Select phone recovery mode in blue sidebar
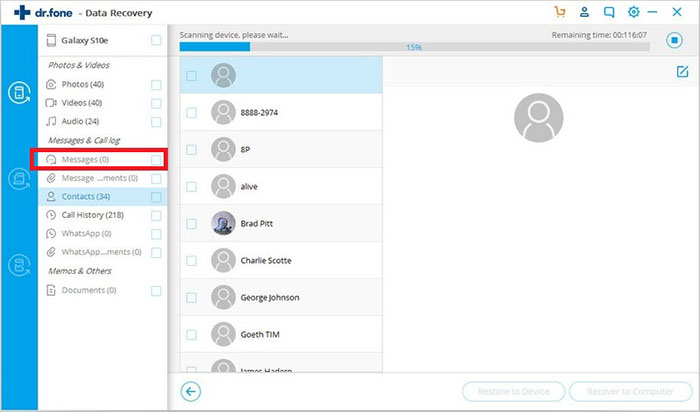This screenshot has width=700, height=412. [19, 92]
